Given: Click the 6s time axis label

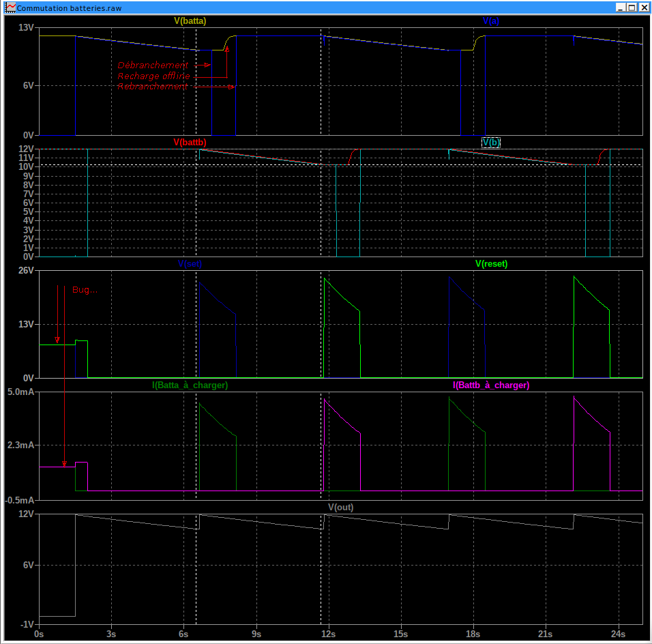Looking at the screenshot, I should pos(183,634).
